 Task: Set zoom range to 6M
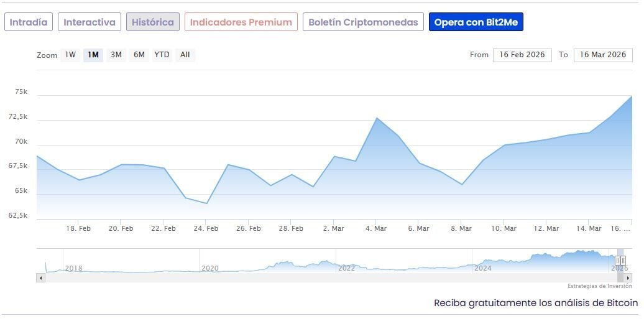[x=139, y=55]
